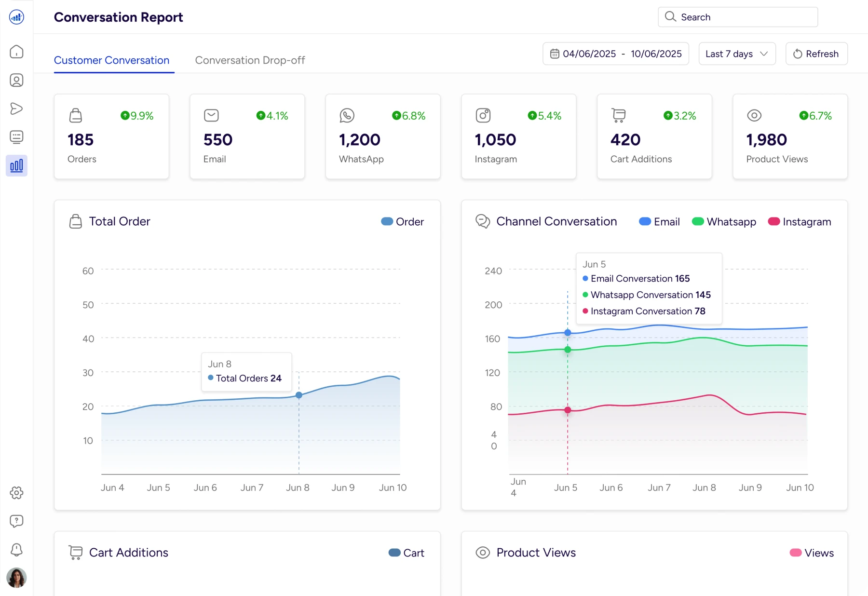The width and height of the screenshot is (868, 596).
Task: Open the home icon in sidebar
Action: click(x=16, y=52)
